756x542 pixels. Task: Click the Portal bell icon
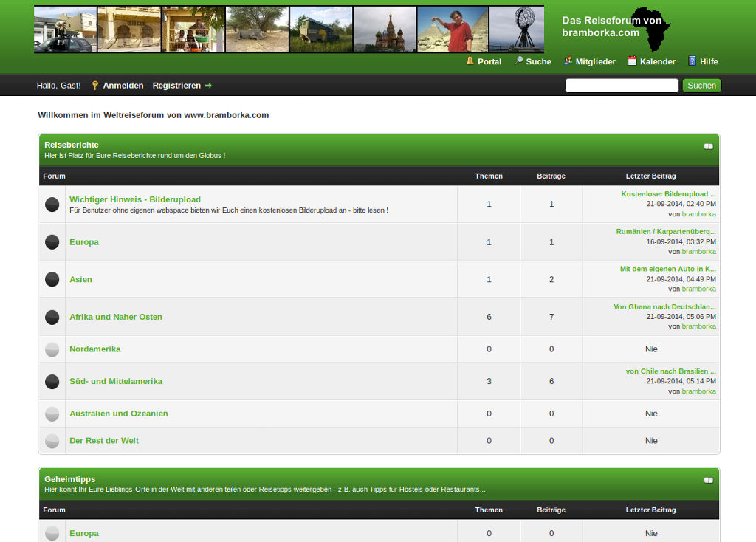[x=470, y=61]
